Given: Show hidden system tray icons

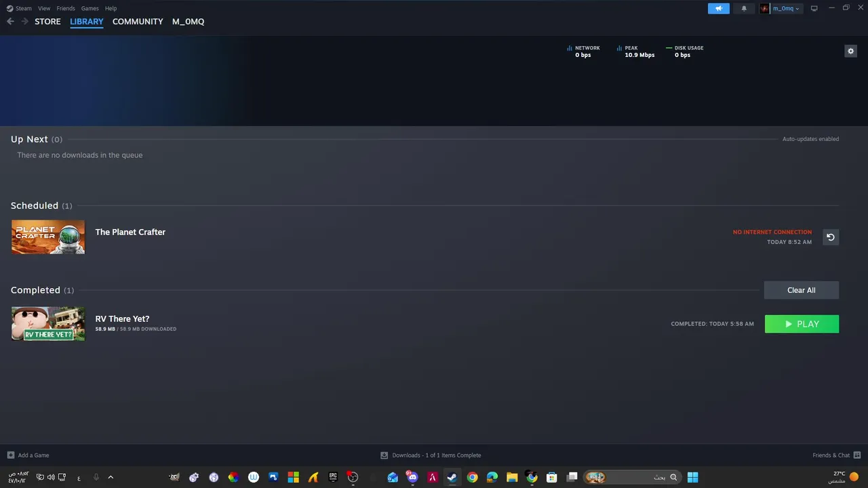Looking at the screenshot, I should coord(111,477).
